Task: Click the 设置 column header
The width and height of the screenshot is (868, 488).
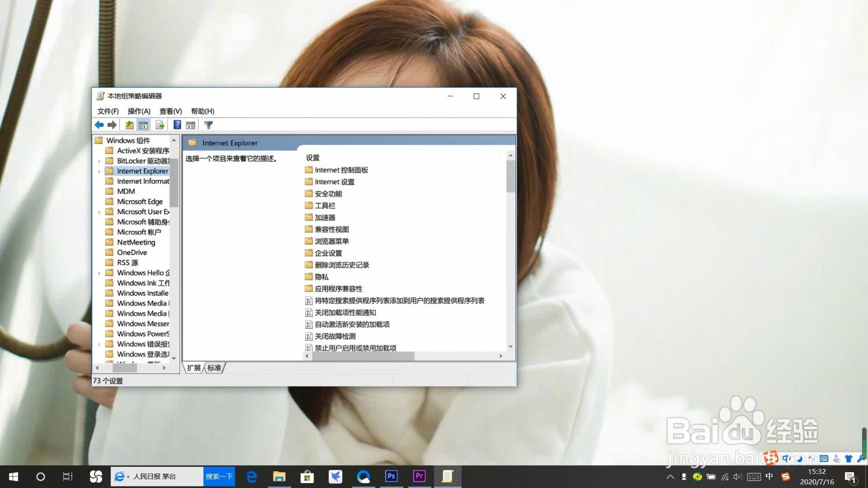Action: coord(313,158)
